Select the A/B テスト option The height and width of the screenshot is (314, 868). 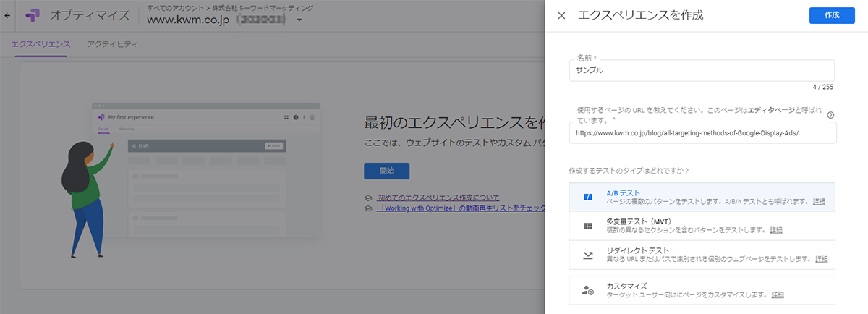click(x=702, y=197)
